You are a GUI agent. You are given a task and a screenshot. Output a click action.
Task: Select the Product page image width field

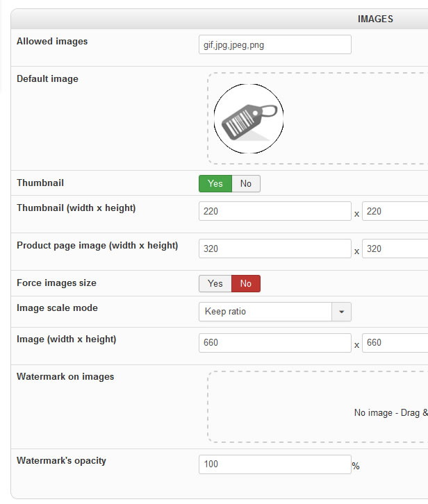coord(274,249)
